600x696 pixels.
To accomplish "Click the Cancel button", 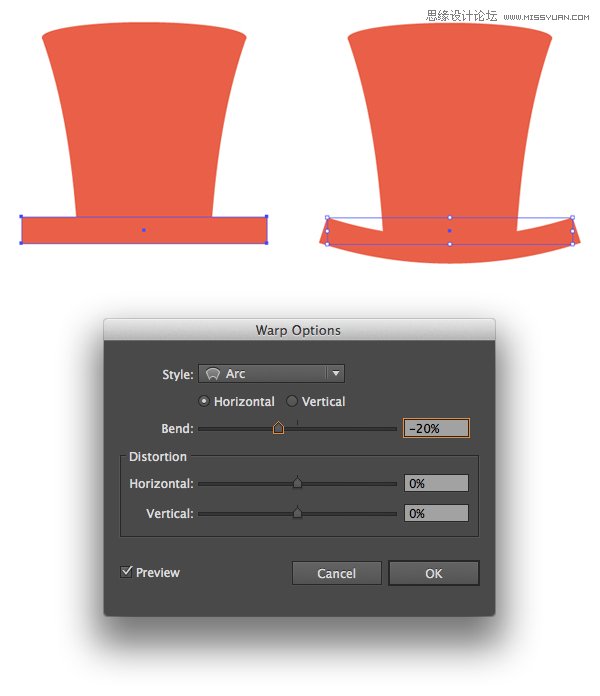I will (337, 573).
